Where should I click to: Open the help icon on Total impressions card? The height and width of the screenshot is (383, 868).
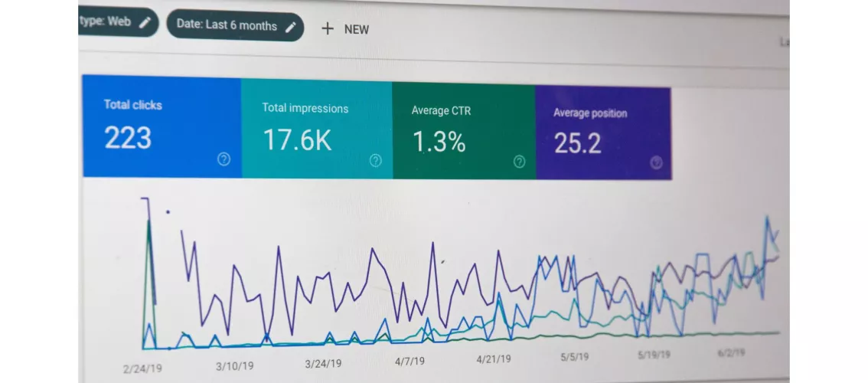click(375, 160)
